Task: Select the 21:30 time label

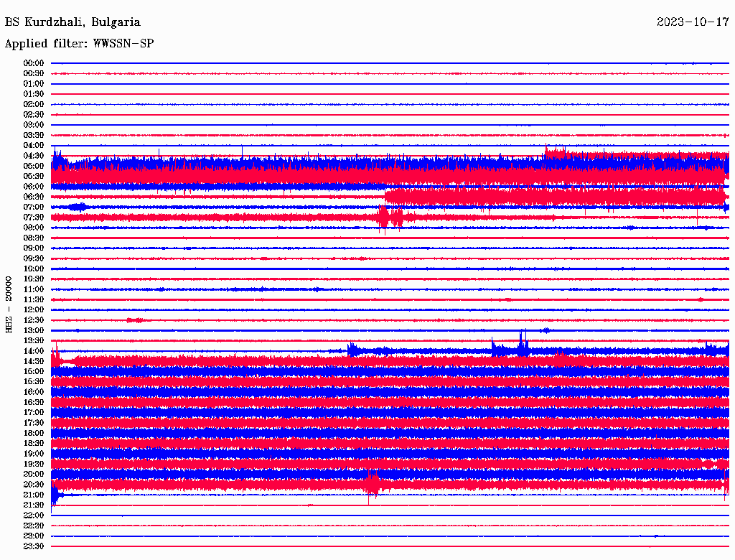Action: coord(33,505)
